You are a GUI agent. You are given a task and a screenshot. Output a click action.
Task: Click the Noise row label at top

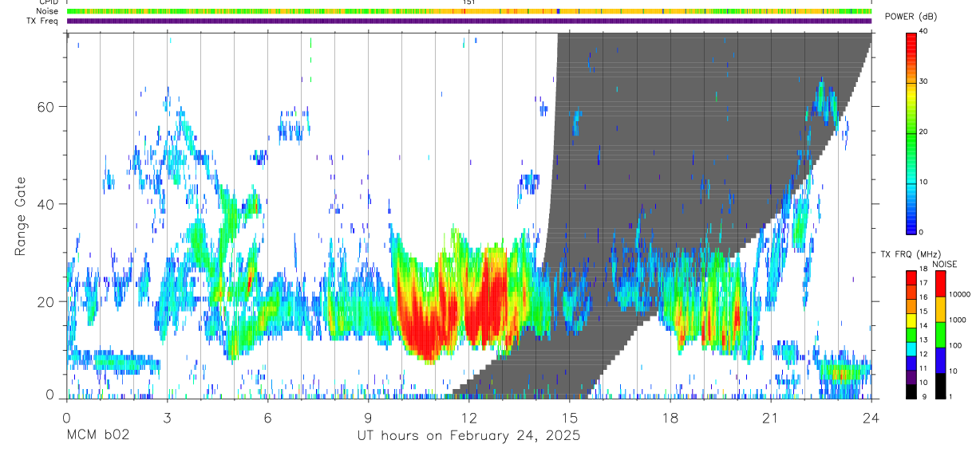point(48,11)
